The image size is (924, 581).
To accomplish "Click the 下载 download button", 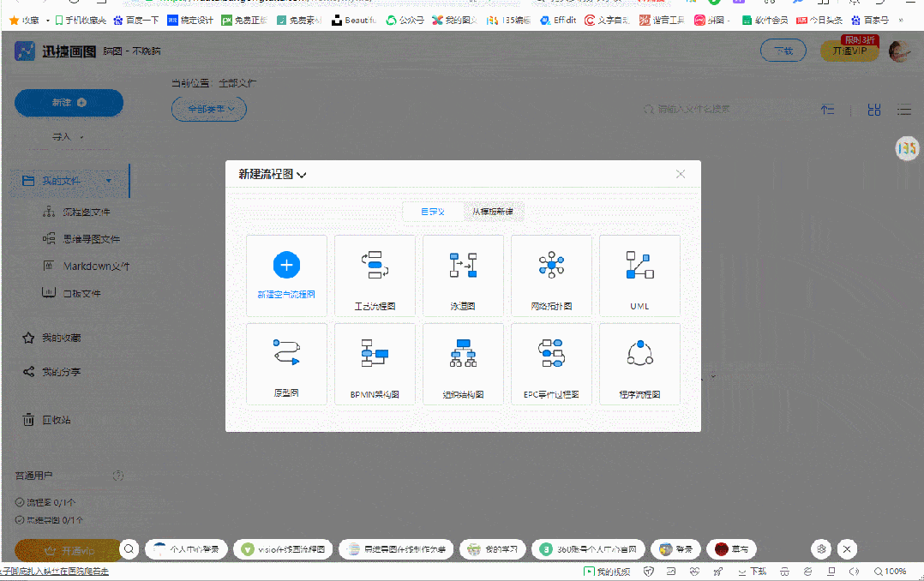I will click(x=783, y=51).
